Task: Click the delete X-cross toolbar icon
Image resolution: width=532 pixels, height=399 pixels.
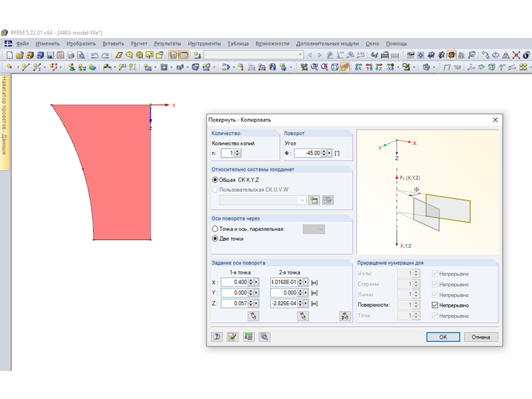Action: [x=516, y=55]
